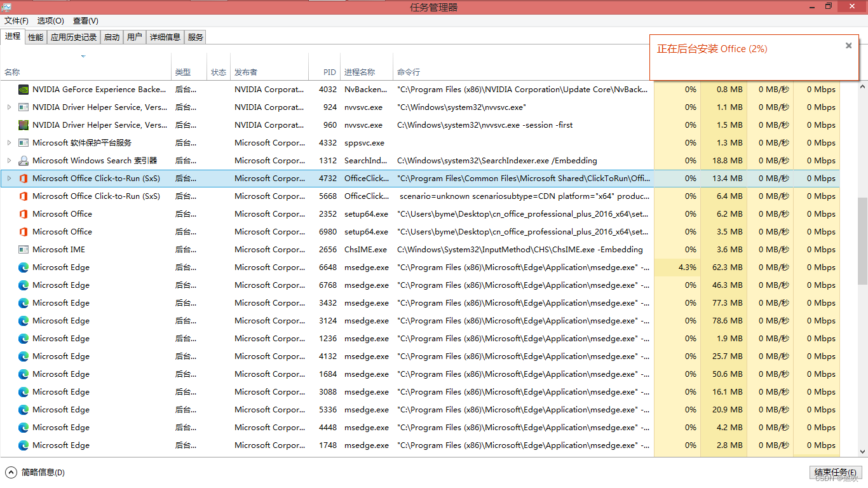Viewport: 868px width, 488px height.
Task: Click Edge icon for process PID 6648
Action: click(24, 268)
